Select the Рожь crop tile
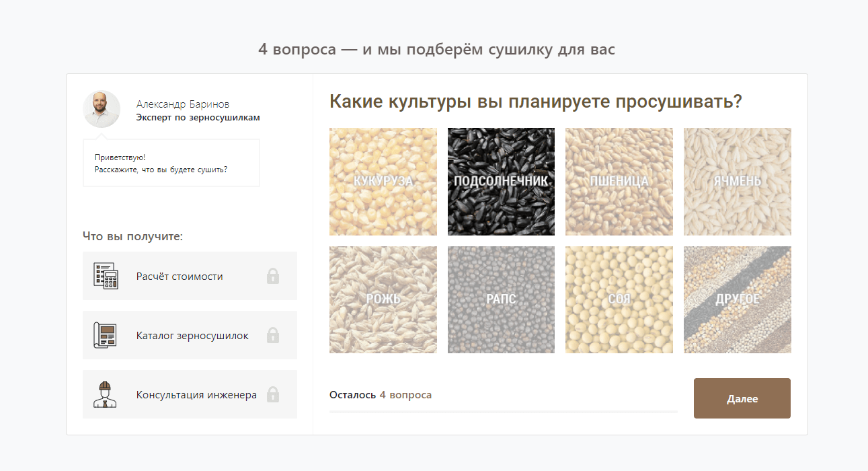 [383, 299]
